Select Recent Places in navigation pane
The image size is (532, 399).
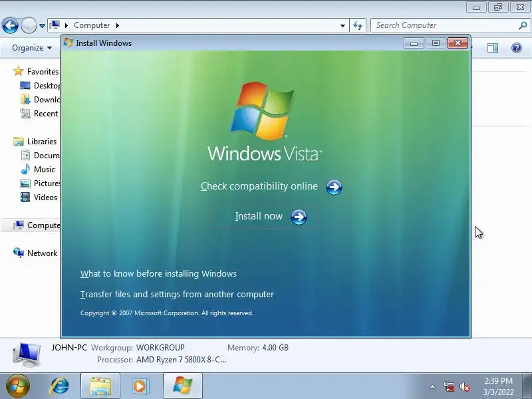46,114
